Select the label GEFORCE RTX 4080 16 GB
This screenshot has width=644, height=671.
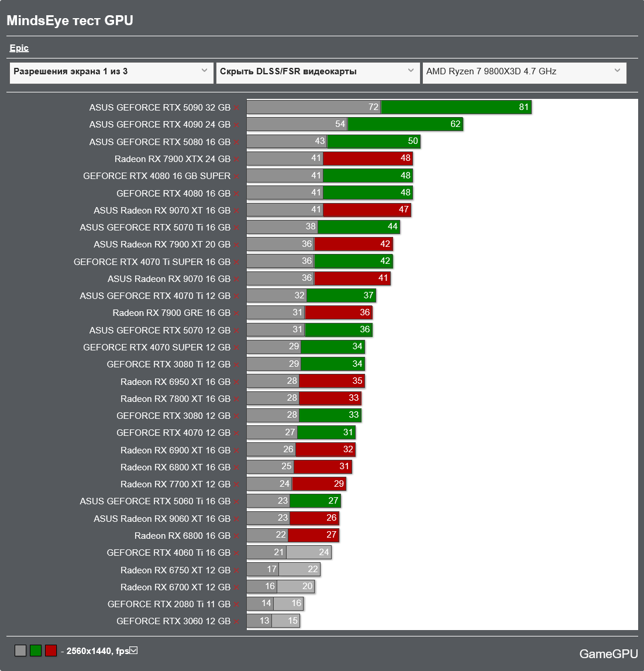[173, 194]
